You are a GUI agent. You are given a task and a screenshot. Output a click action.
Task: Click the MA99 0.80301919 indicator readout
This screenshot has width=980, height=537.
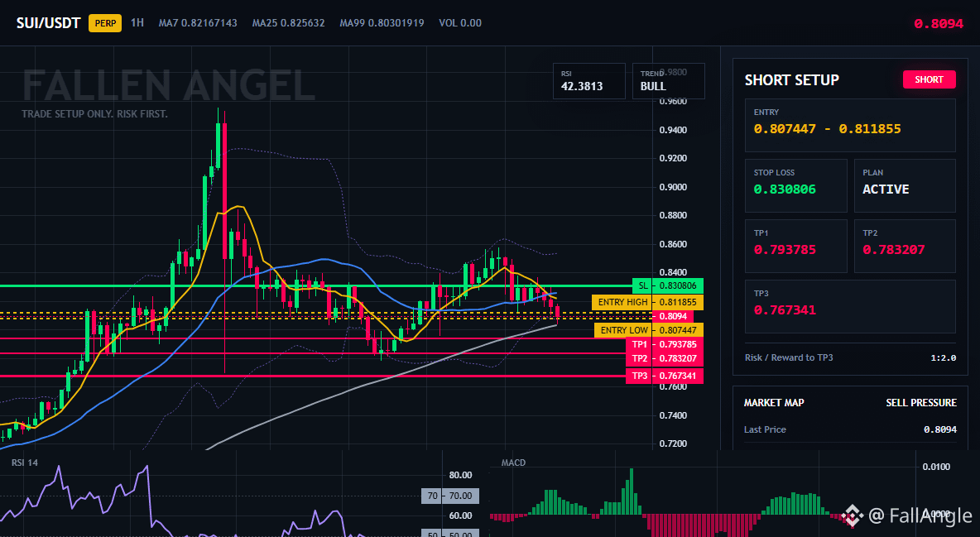pyautogui.click(x=382, y=23)
